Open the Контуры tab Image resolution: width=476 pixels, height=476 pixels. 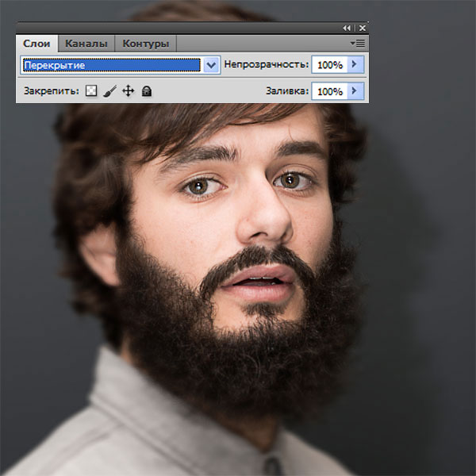[x=145, y=44]
